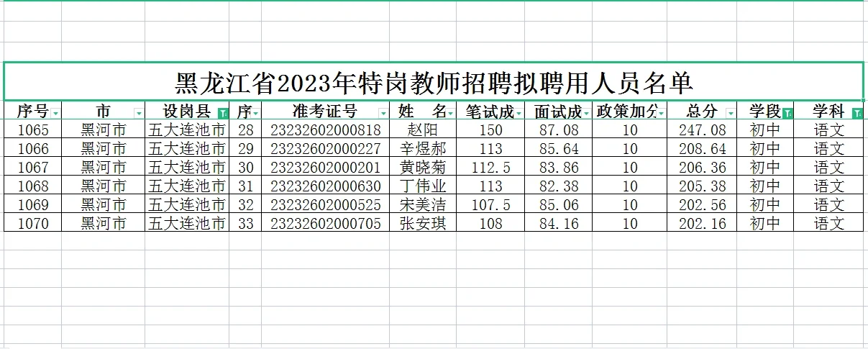Open the 市 column filter dropdown
Viewport: 868px width, 349px height.
pyautogui.click(x=139, y=113)
